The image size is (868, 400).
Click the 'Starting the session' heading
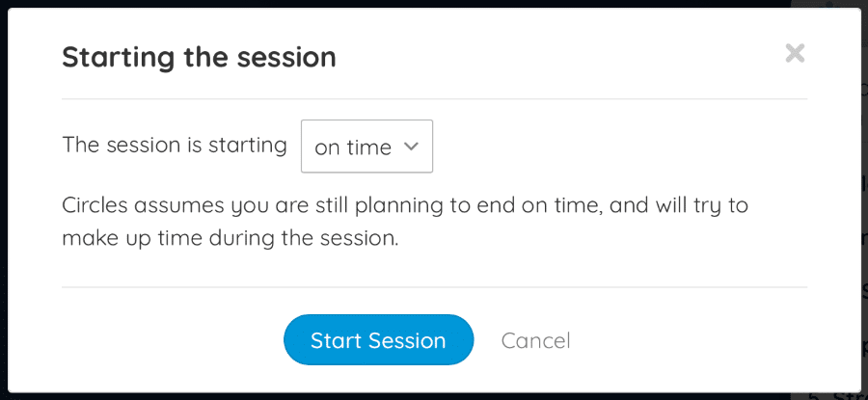pos(200,57)
